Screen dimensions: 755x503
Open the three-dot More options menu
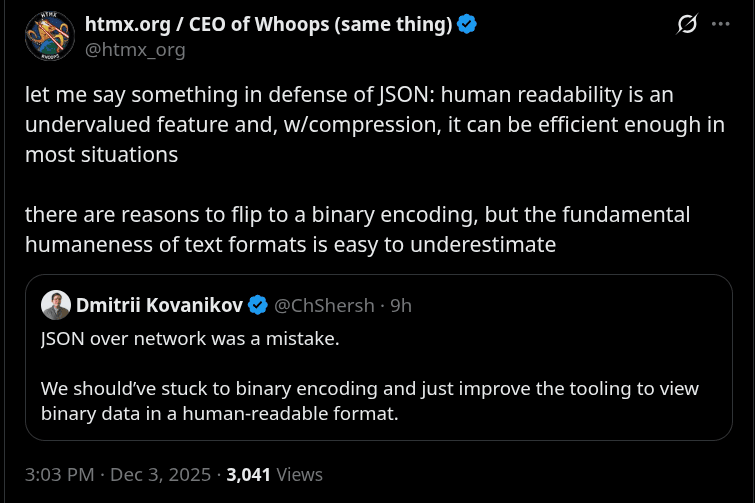[x=720, y=25]
